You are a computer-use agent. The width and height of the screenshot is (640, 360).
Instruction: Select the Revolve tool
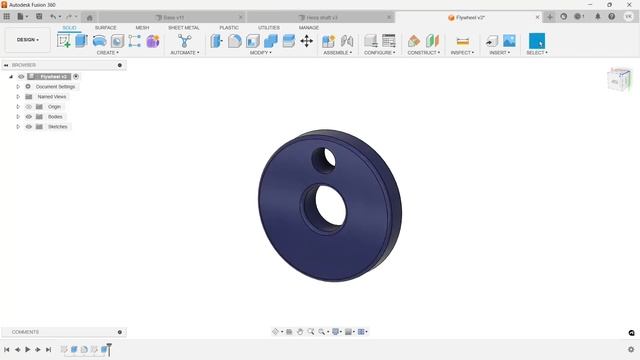[99, 41]
